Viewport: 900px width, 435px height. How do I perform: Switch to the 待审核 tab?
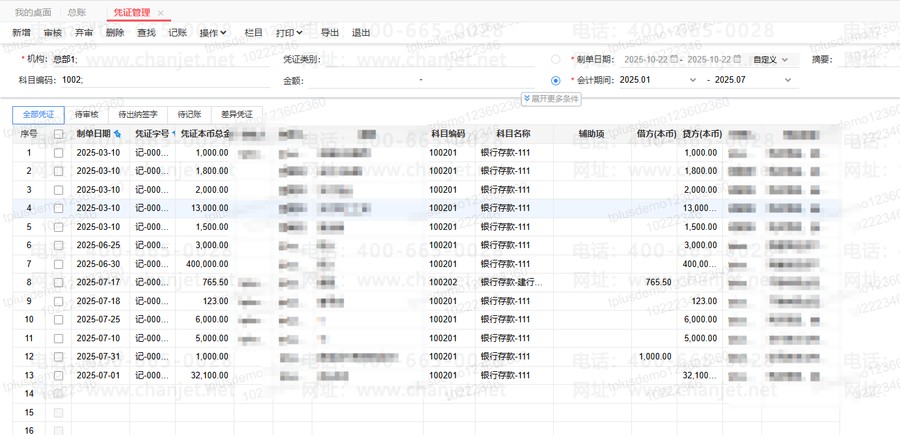87,115
